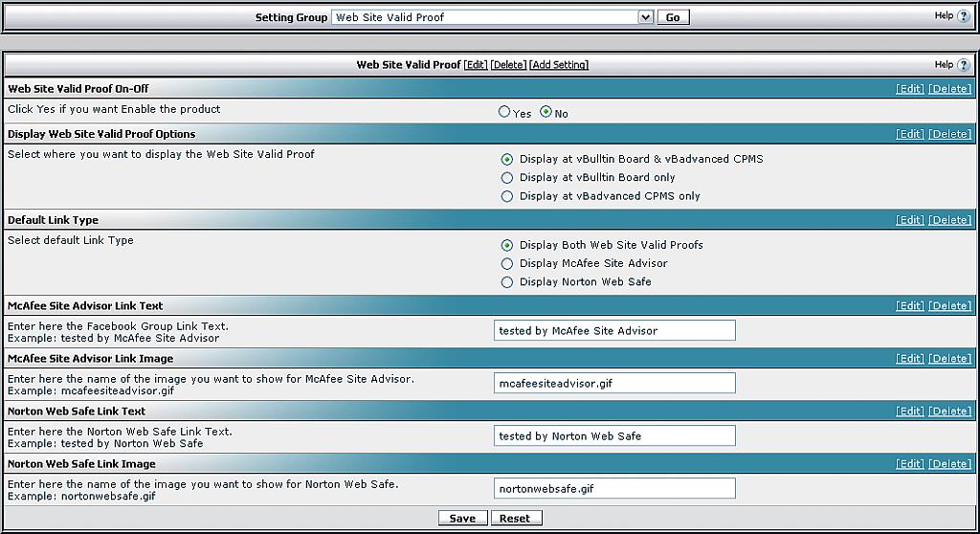The width and height of the screenshot is (980, 534).
Task: Select Display Norton Web Safe option
Action: 507,282
